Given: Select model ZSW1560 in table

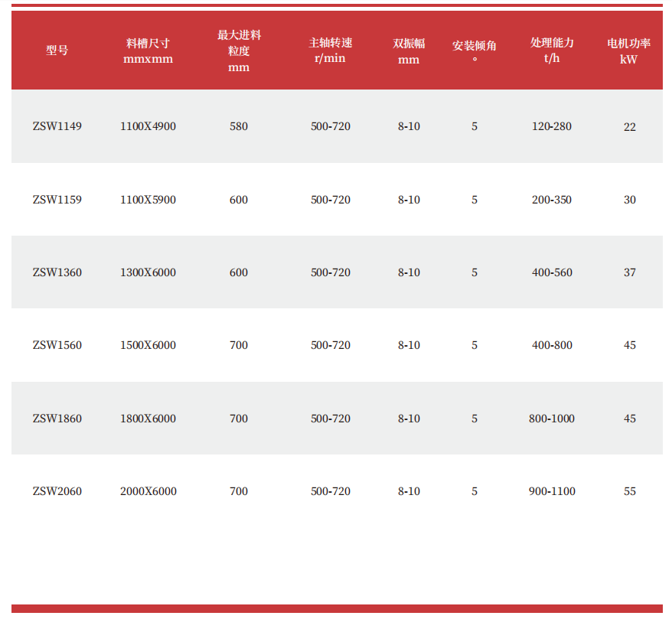Looking at the screenshot, I should (57, 345).
